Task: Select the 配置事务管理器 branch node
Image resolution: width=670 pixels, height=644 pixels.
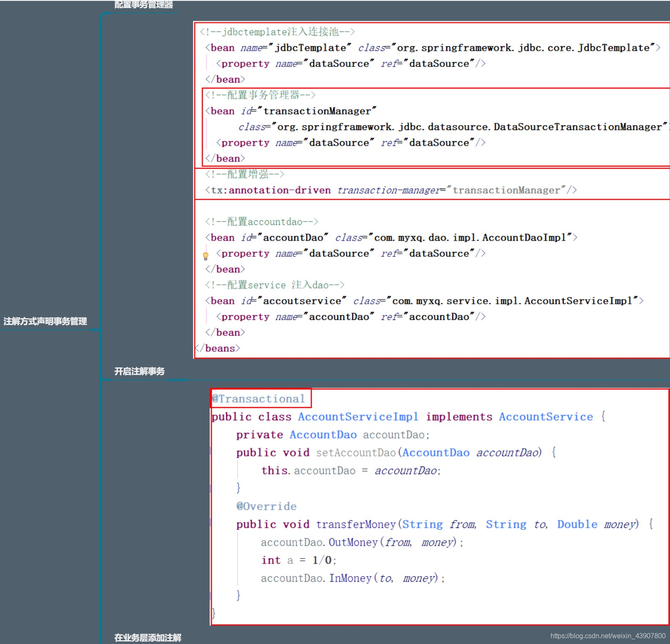Action: tap(144, 5)
